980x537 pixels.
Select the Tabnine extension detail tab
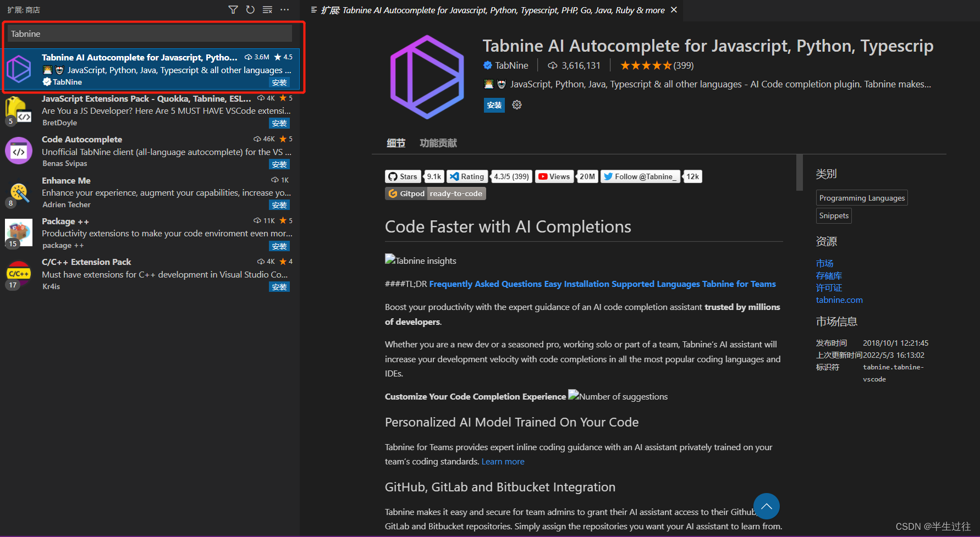(492, 10)
